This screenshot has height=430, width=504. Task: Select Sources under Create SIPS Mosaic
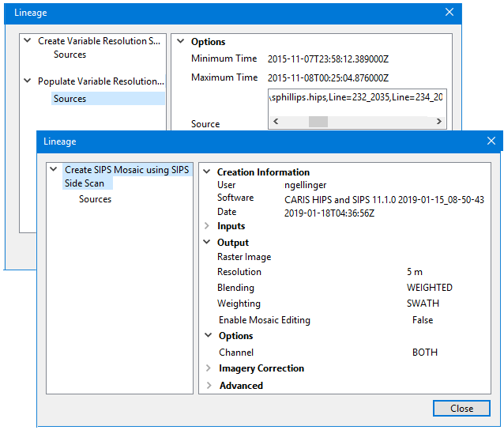(95, 199)
